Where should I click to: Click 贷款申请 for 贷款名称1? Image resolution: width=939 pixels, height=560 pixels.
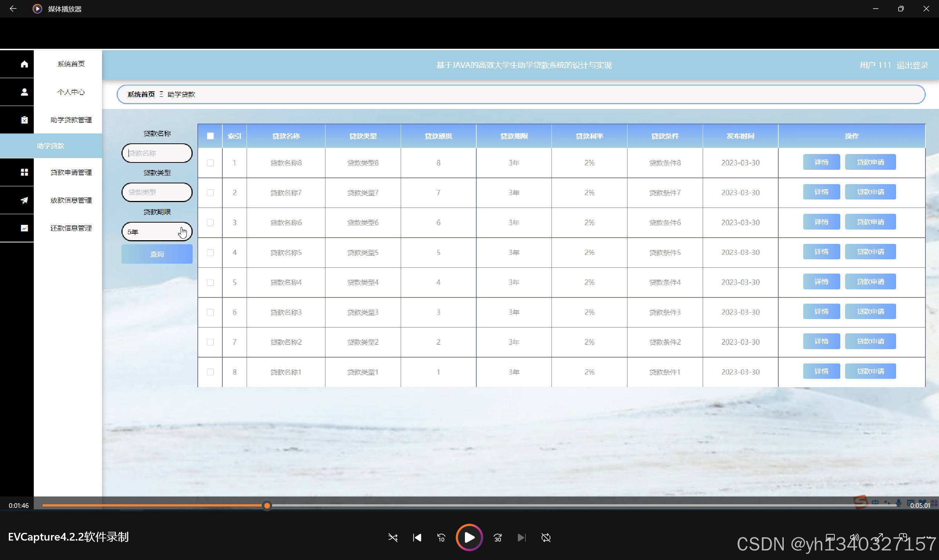coord(870,371)
